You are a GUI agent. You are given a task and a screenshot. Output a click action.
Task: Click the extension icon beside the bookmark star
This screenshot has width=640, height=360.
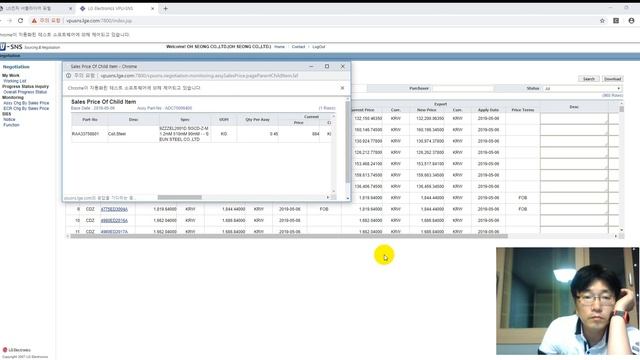point(616,20)
